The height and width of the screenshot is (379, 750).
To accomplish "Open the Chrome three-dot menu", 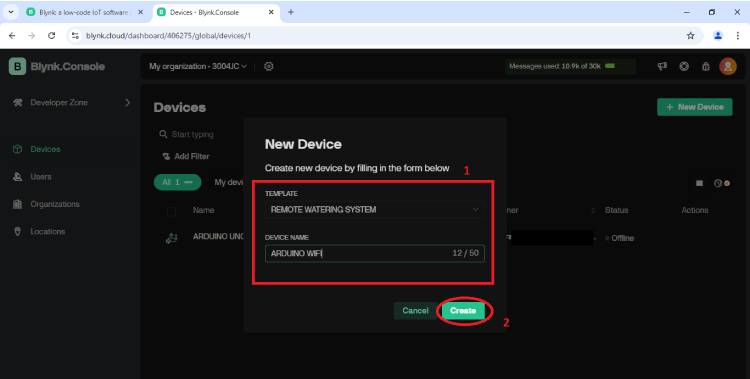I will tap(738, 35).
